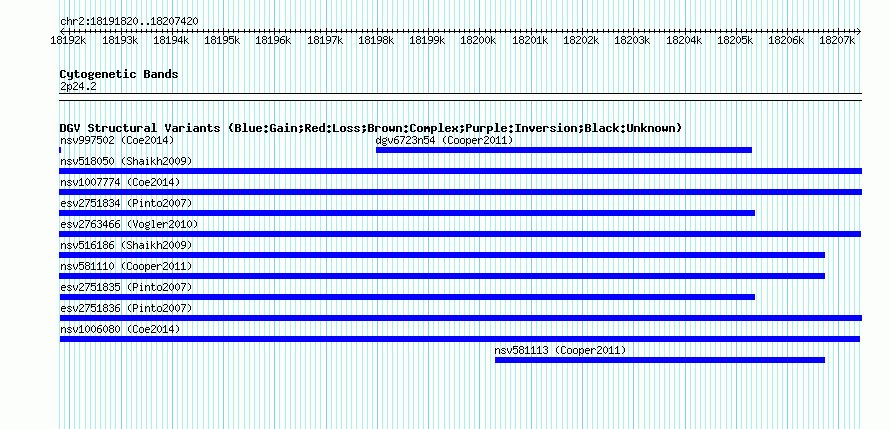Screen dimensions: 890x429
Task: Open variant label dgv6723n54 (Cooper2011)
Action: [444, 140]
